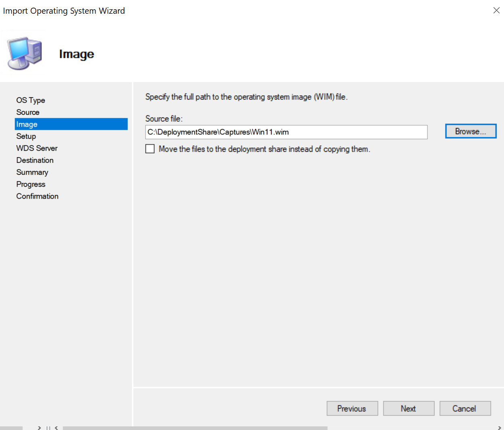This screenshot has width=504, height=430.
Task: Click the computer monitor wizard icon
Action: [x=23, y=52]
